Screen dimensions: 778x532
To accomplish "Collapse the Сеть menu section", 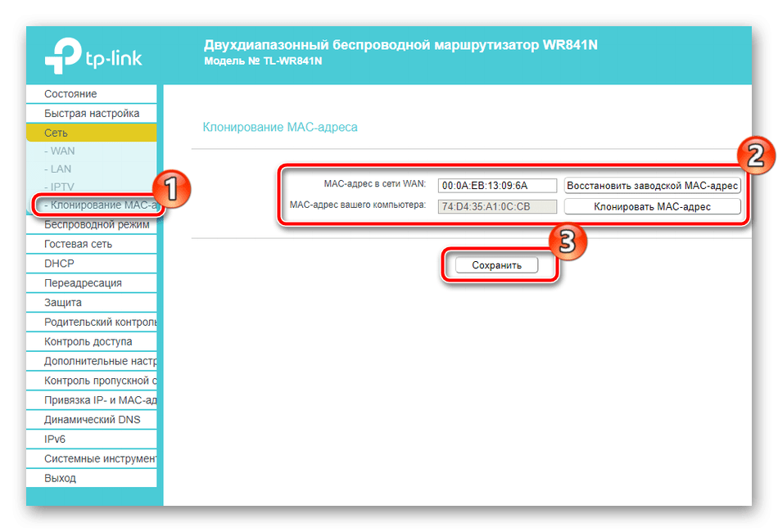I will 56,133.
